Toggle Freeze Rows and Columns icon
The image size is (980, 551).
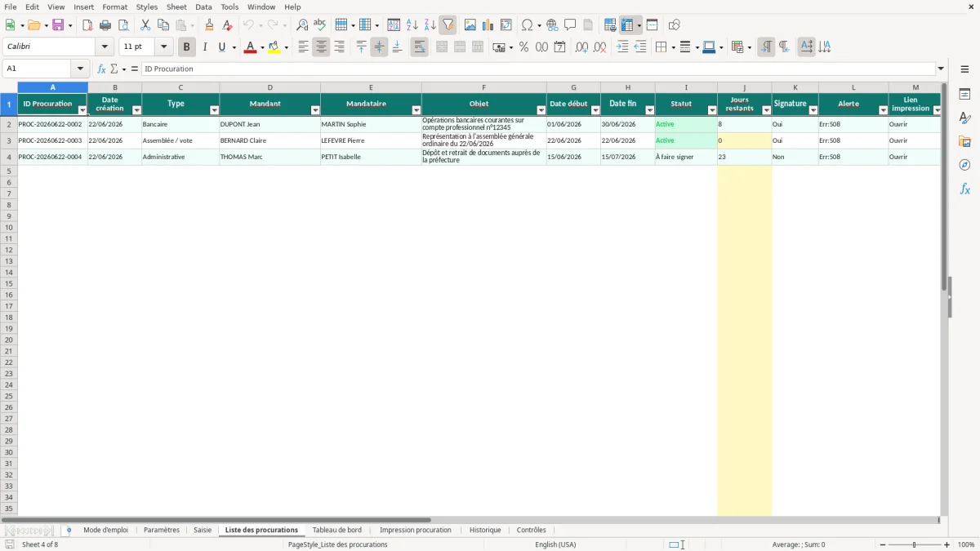(627, 25)
